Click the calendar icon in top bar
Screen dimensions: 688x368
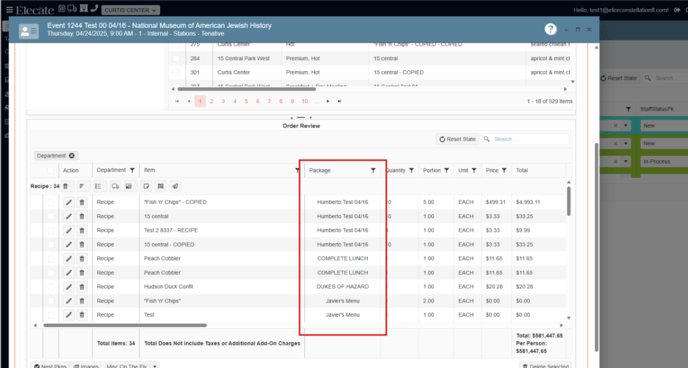click(x=62, y=8)
